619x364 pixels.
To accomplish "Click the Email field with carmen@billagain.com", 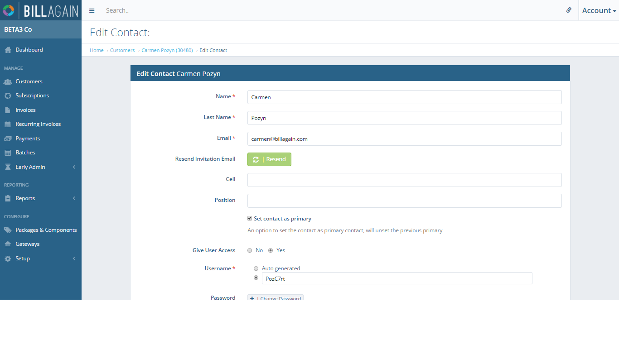I will pos(405,139).
